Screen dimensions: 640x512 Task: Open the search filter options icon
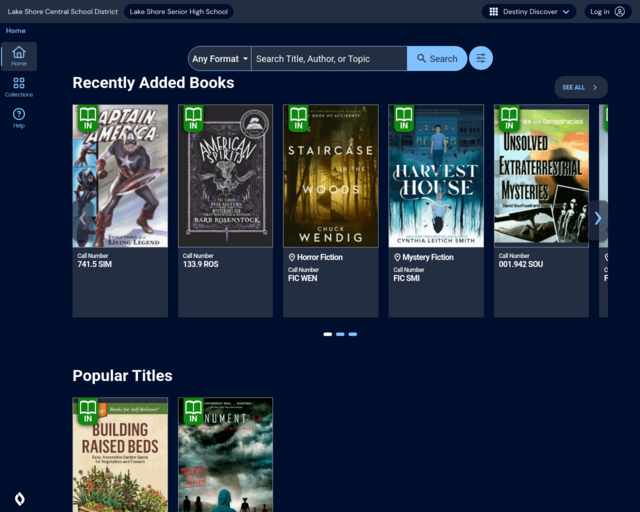tap(481, 58)
